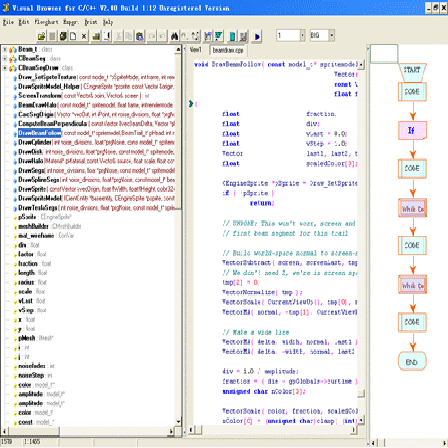The width and height of the screenshot is (448, 448).
Task: Open the BIG size dropdown
Action: pos(332,35)
